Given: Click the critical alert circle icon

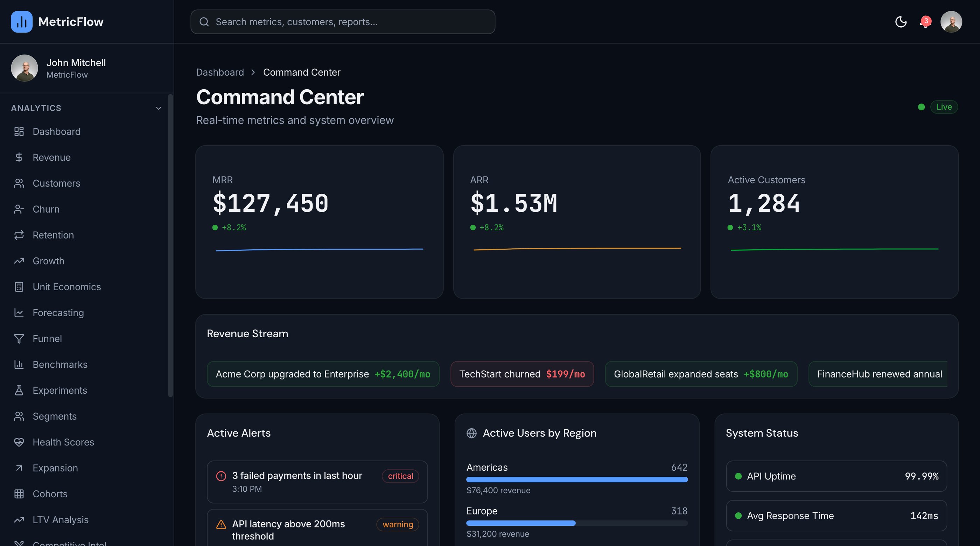Looking at the screenshot, I should click(x=221, y=476).
